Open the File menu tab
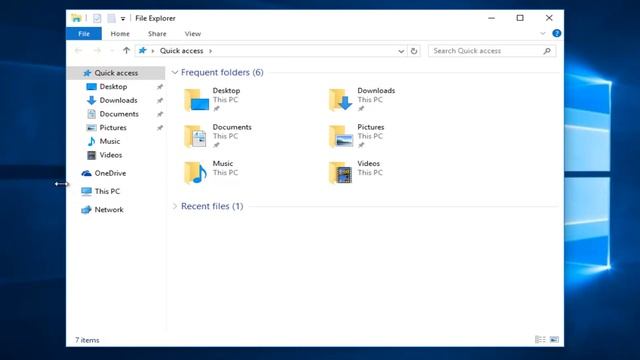The height and width of the screenshot is (360, 640). click(84, 34)
